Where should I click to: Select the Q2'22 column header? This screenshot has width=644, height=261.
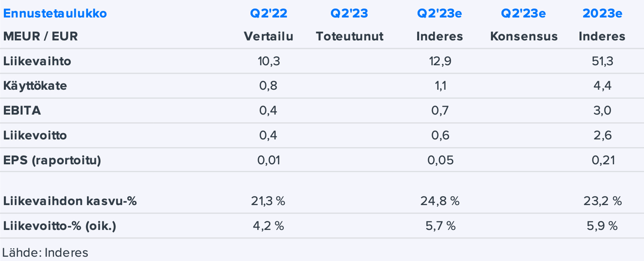(269, 13)
